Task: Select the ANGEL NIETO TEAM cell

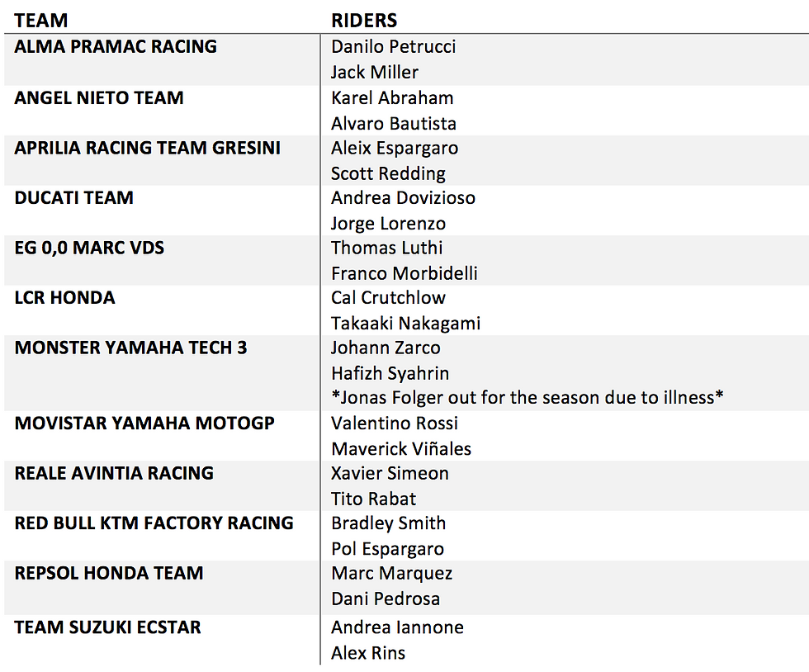Action: click(x=98, y=97)
